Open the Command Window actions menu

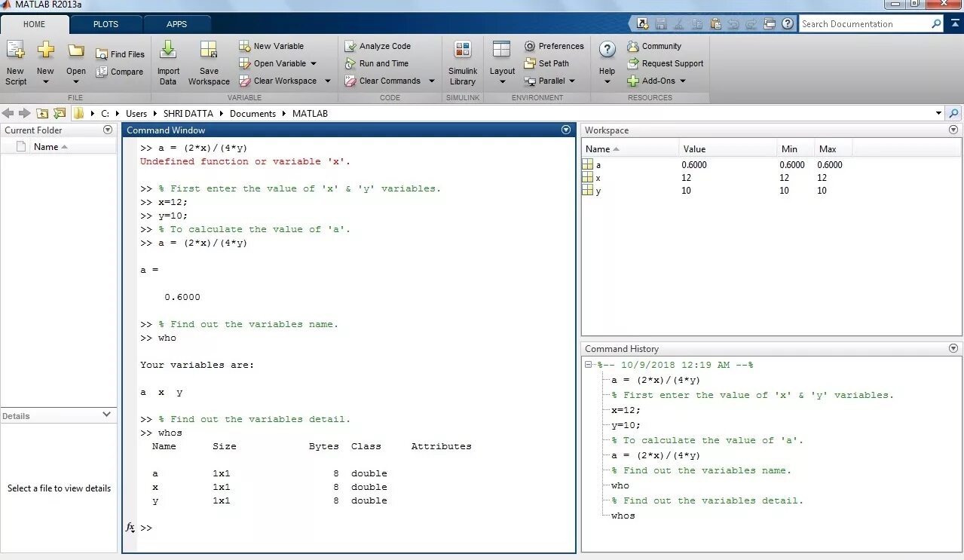(x=566, y=130)
